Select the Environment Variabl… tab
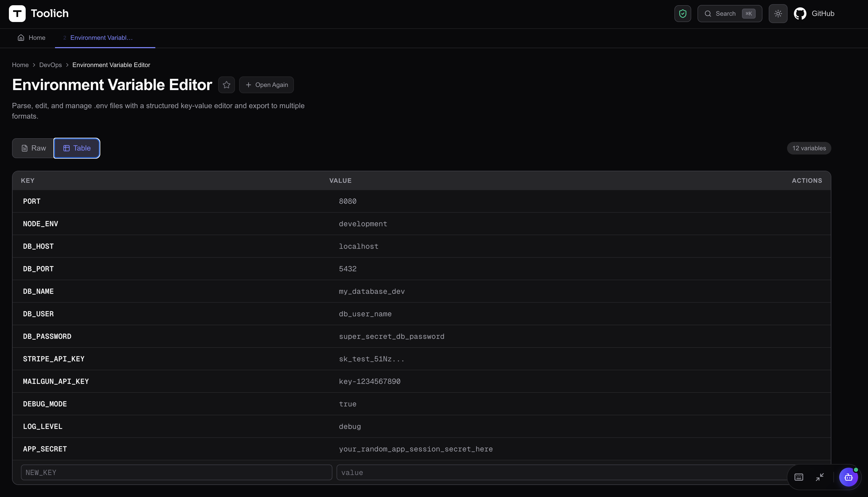 (x=101, y=37)
